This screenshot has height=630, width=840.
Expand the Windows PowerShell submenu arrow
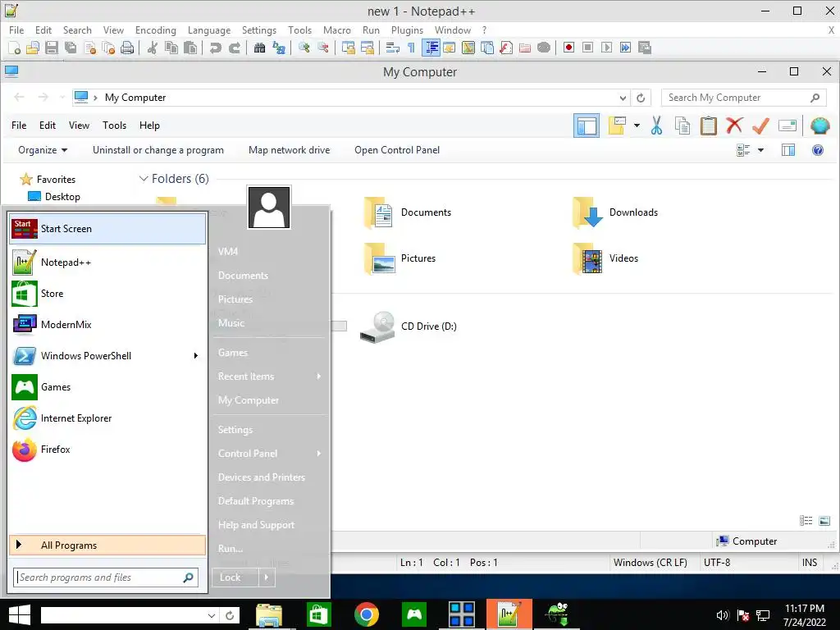196,356
